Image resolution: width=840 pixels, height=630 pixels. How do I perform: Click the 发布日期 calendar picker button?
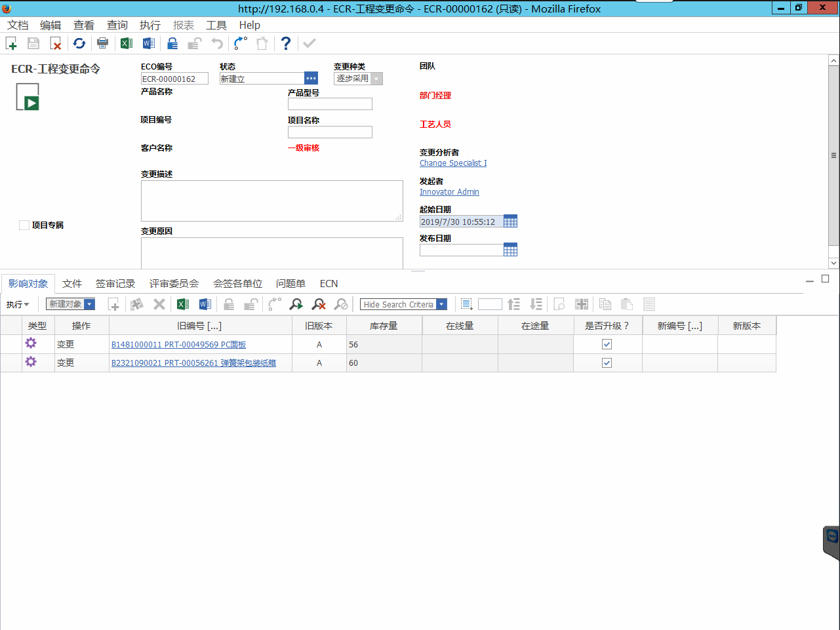click(510, 250)
